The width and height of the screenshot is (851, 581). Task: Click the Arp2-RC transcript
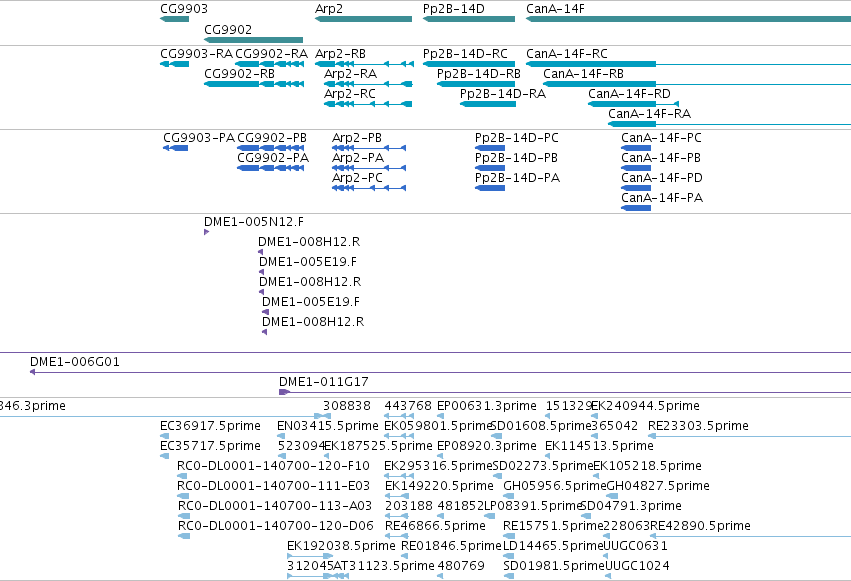368,104
